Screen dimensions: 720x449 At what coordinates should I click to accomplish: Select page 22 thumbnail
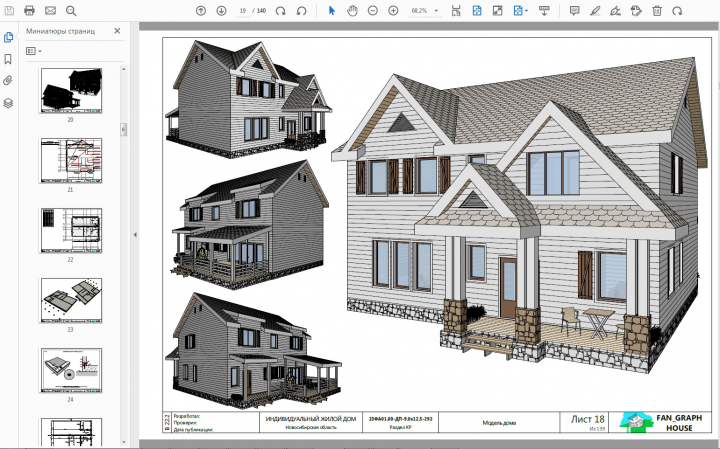[x=71, y=230]
